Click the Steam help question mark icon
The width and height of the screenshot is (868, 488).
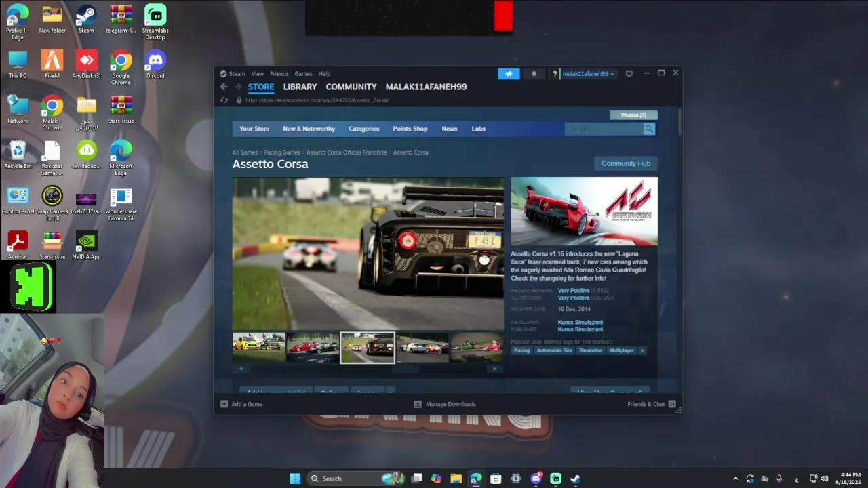pyautogui.click(x=555, y=74)
